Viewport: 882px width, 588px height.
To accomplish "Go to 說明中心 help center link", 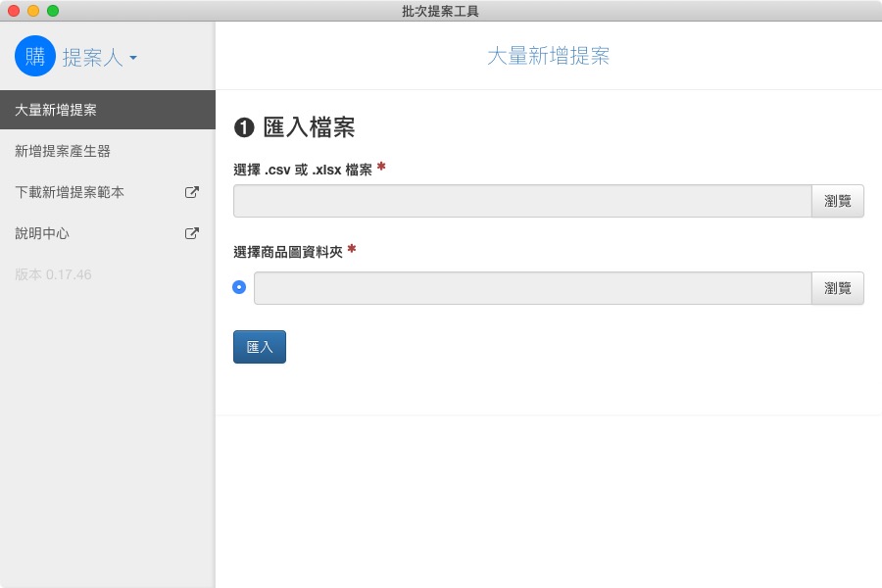I will 108,233.
